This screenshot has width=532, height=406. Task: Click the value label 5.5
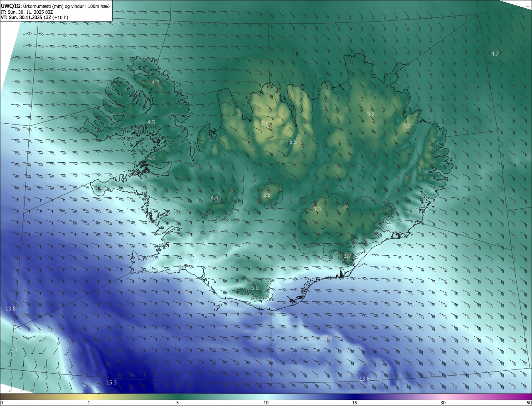click(x=293, y=142)
